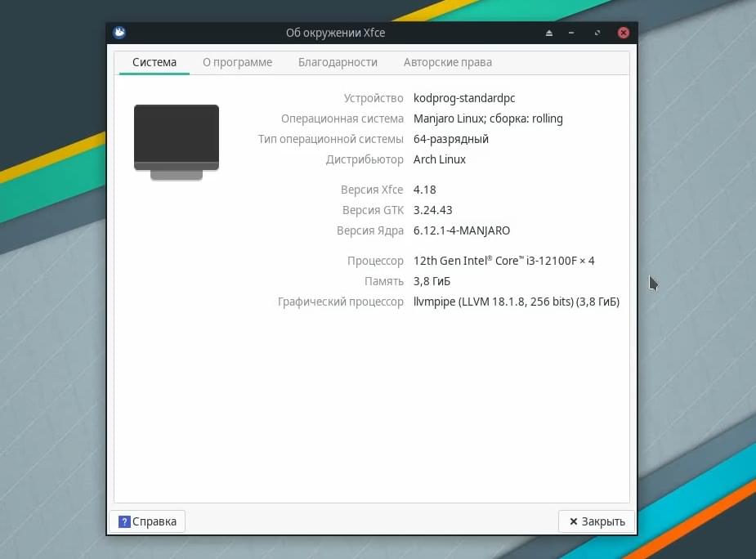Click the Справка help button
This screenshot has width=756, height=559.
point(147,521)
